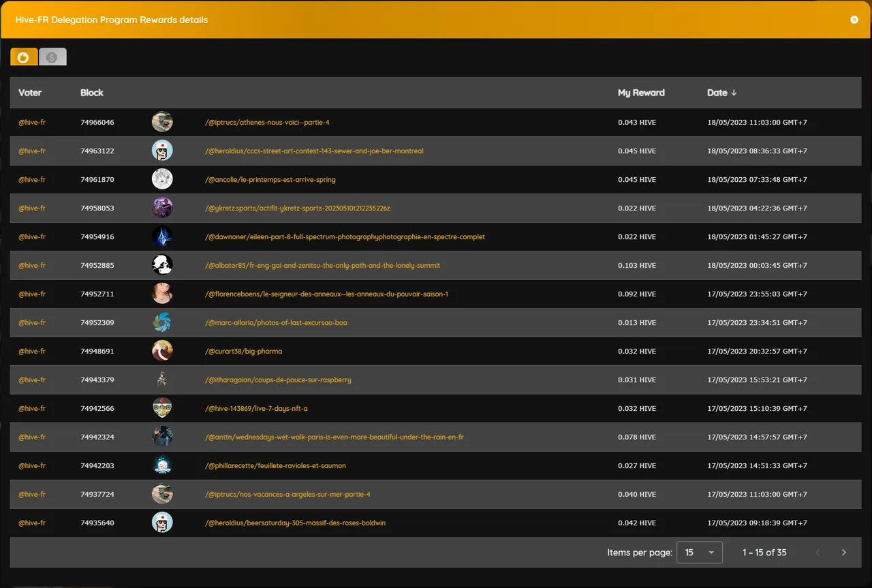The height and width of the screenshot is (588, 872).
Task: Sort by the My Reward column header
Action: (641, 93)
